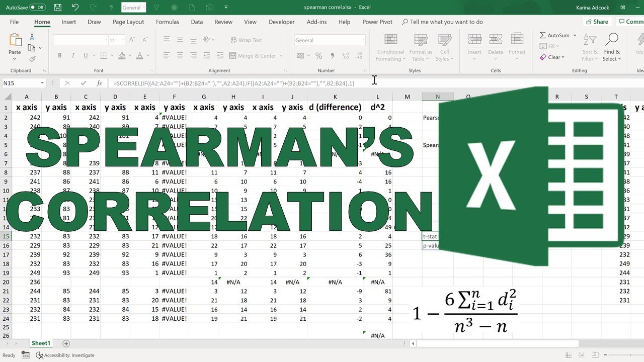Increase font size with larger A icon
This screenshot has height=362, width=644.
pos(132,40)
